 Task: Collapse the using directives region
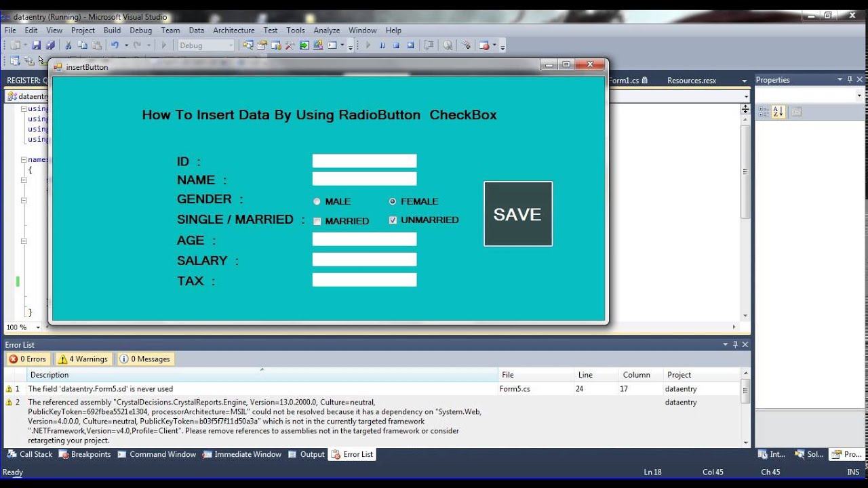[24, 108]
